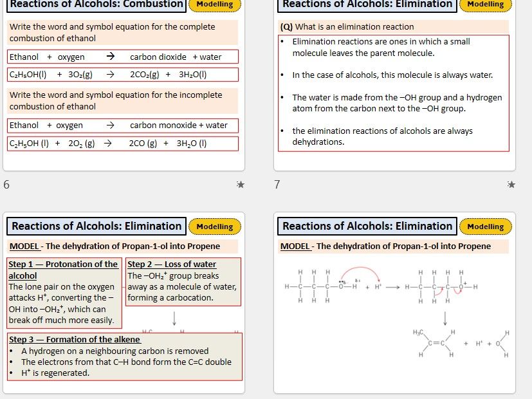Click the MODEL heading on the Step 1 slide
Image resolution: width=532 pixels, height=399 pixels.
[x=122, y=246]
